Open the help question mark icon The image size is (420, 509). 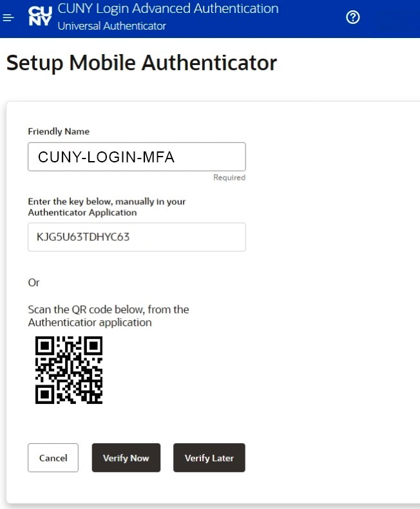click(353, 17)
